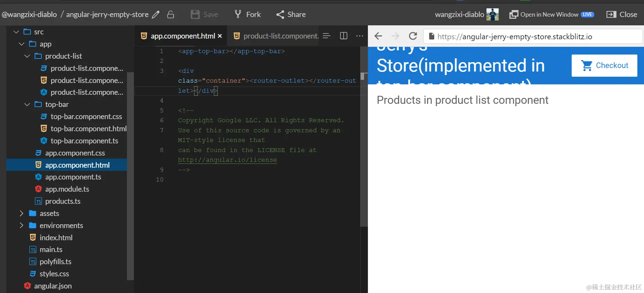Open app.module.ts file
The height and width of the screenshot is (293, 644).
pos(67,189)
